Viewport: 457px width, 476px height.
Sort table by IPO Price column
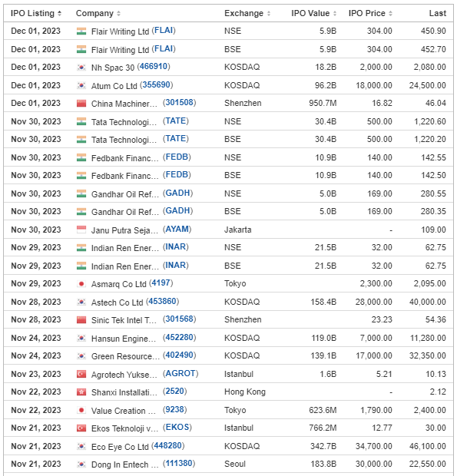pos(370,13)
